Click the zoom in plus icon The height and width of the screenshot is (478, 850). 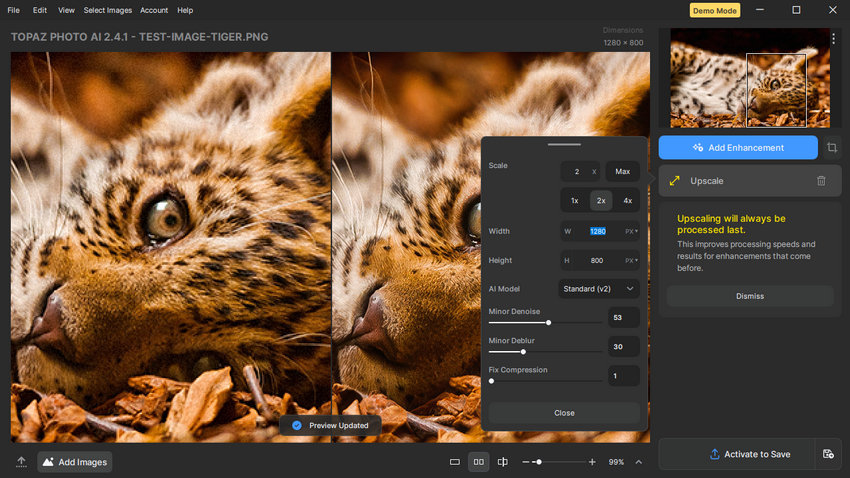click(x=592, y=462)
